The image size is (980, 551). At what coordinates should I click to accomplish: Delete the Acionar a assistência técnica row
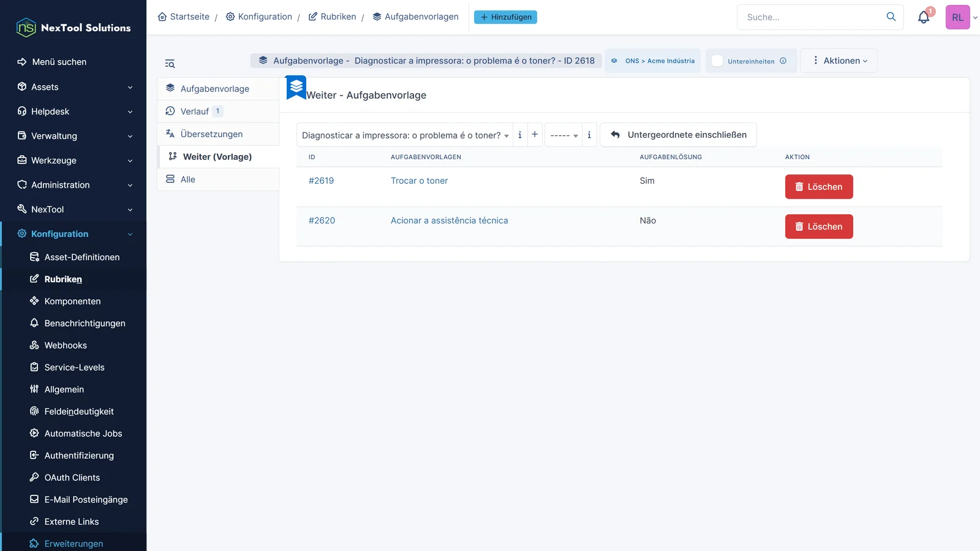(x=819, y=227)
